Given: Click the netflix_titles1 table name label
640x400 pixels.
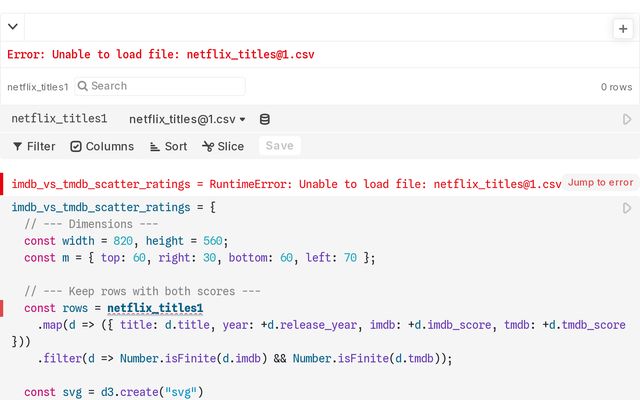Looking at the screenshot, I should coord(59,119).
